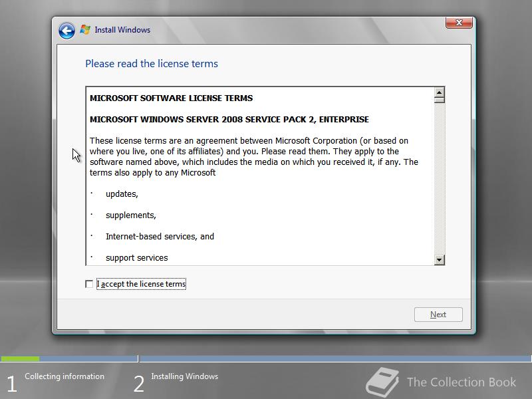Screen dimensions: 532x399
Task: Click "MICROSOFT SOFTWARE LICENSE TERMS" heading text
Action: pyautogui.click(x=171, y=98)
